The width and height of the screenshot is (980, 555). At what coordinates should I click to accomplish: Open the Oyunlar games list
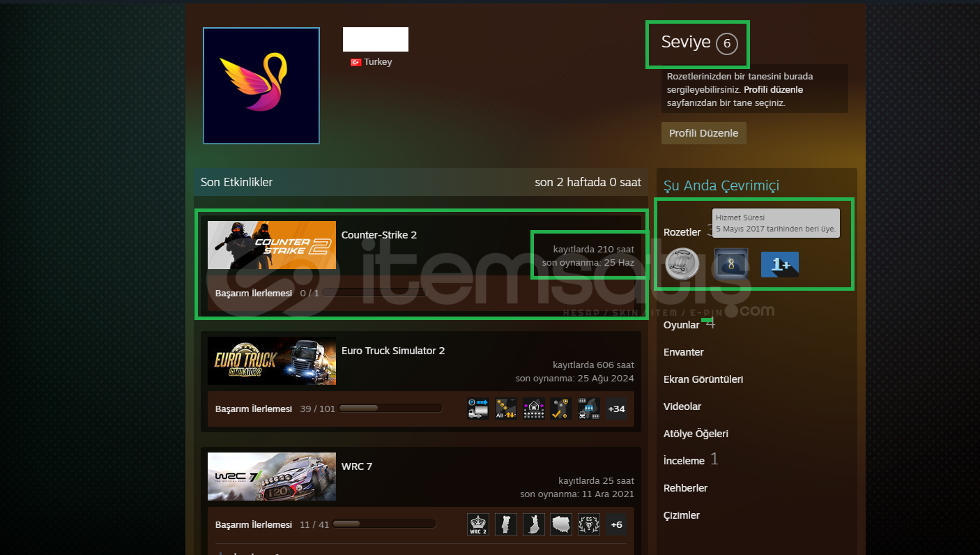click(x=681, y=325)
